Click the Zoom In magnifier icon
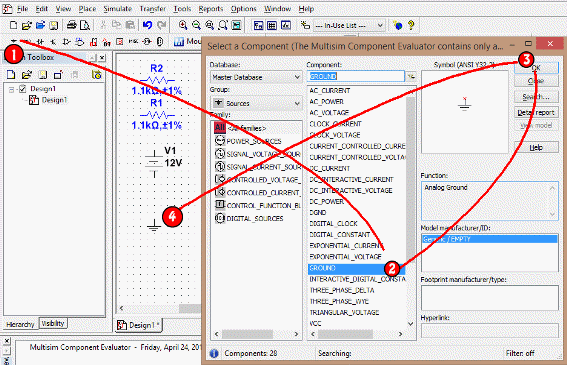This screenshot has width=567, height=365. [x=183, y=25]
